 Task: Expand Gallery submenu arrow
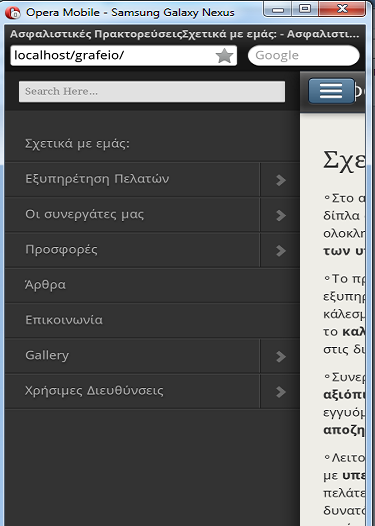point(280,356)
